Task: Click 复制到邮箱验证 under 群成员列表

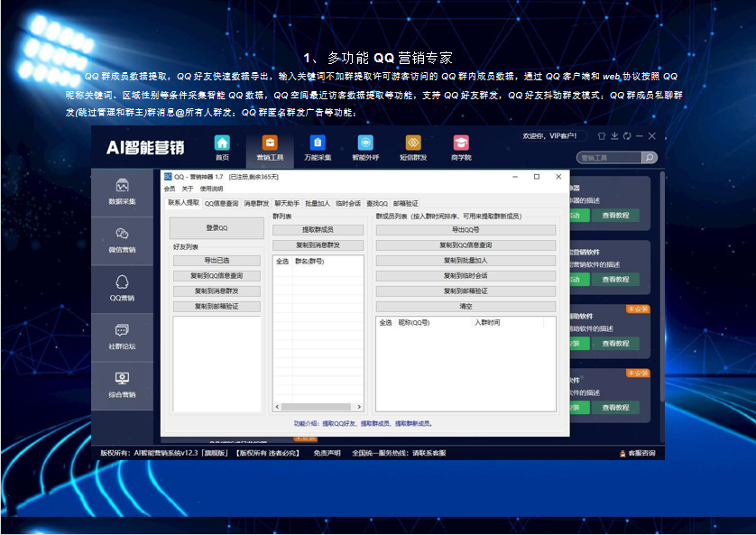Action: tap(466, 291)
